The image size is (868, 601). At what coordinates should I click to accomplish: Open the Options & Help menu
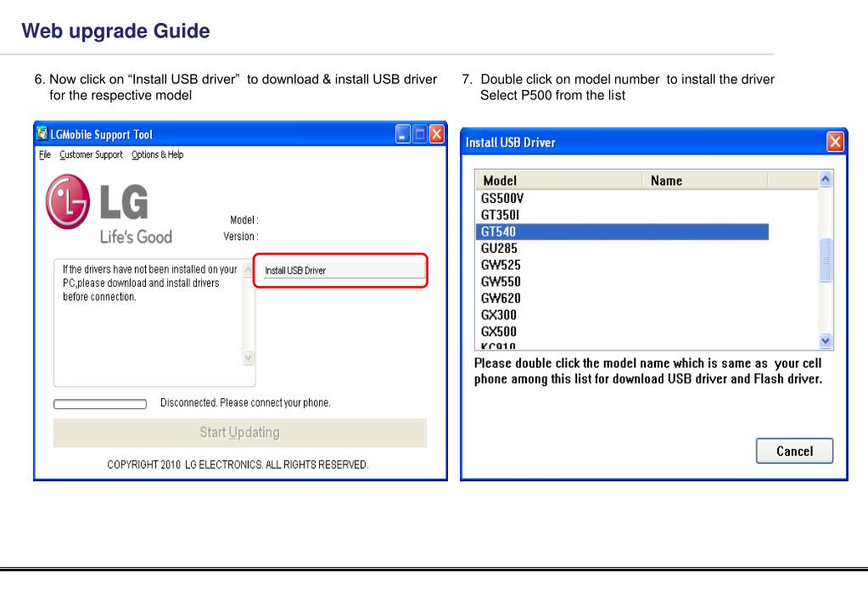pyautogui.click(x=157, y=154)
